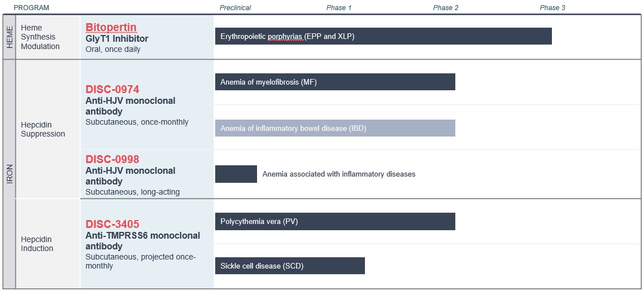Click the vertical IRON category label
Screen dimensions: 644x290
(10, 174)
